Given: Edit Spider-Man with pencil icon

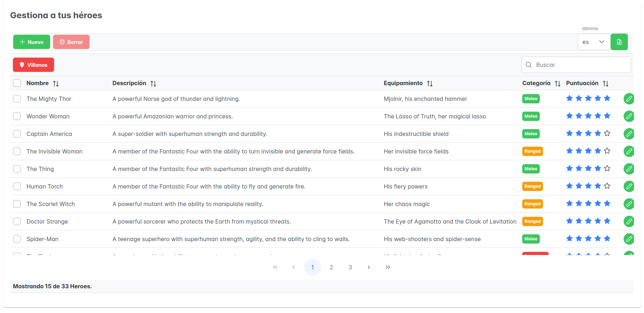Looking at the screenshot, I should pos(629,239).
